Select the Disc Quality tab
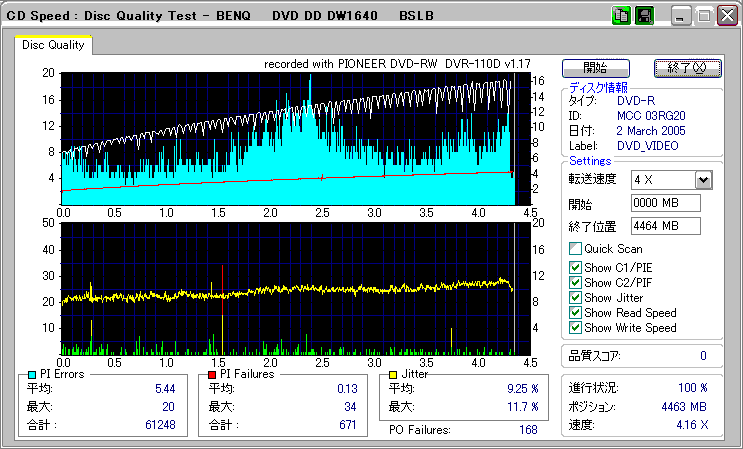743x449 pixels. pyautogui.click(x=53, y=45)
